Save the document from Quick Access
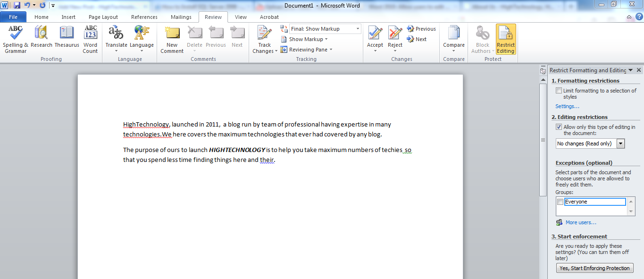644x279 pixels. point(17,5)
